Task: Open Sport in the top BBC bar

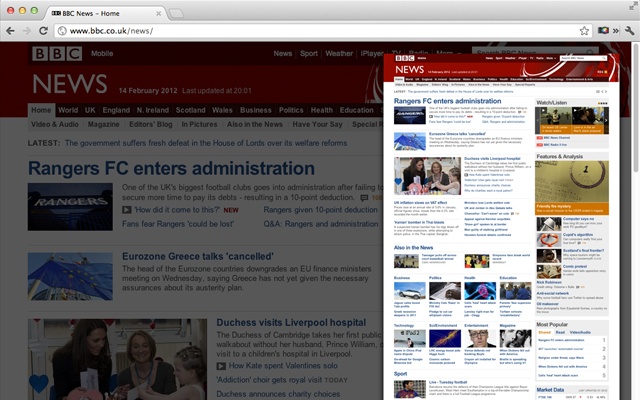Action: click(x=309, y=53)
